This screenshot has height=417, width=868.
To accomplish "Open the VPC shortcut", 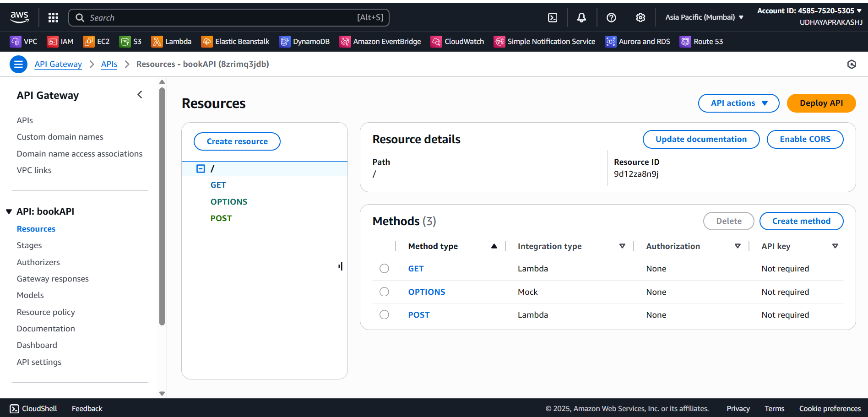I will [24, 42].
